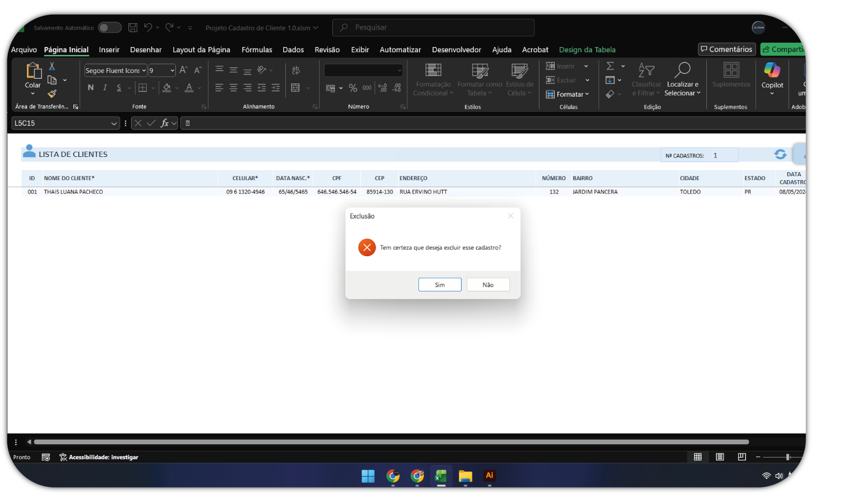Image resolution: width=858 pixels, height=504 pixels.
Task: Expand the Name Box dropdown arrow
Action: [x=114, y=123]
